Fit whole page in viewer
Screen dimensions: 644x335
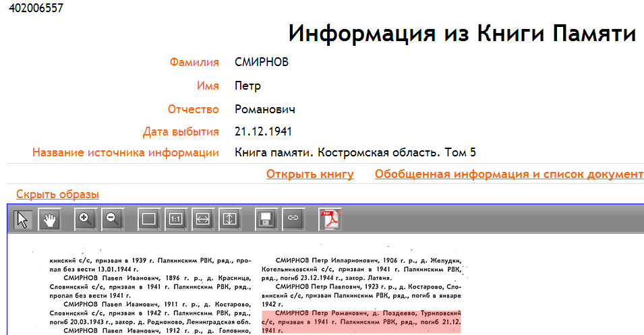pos(148,219)
